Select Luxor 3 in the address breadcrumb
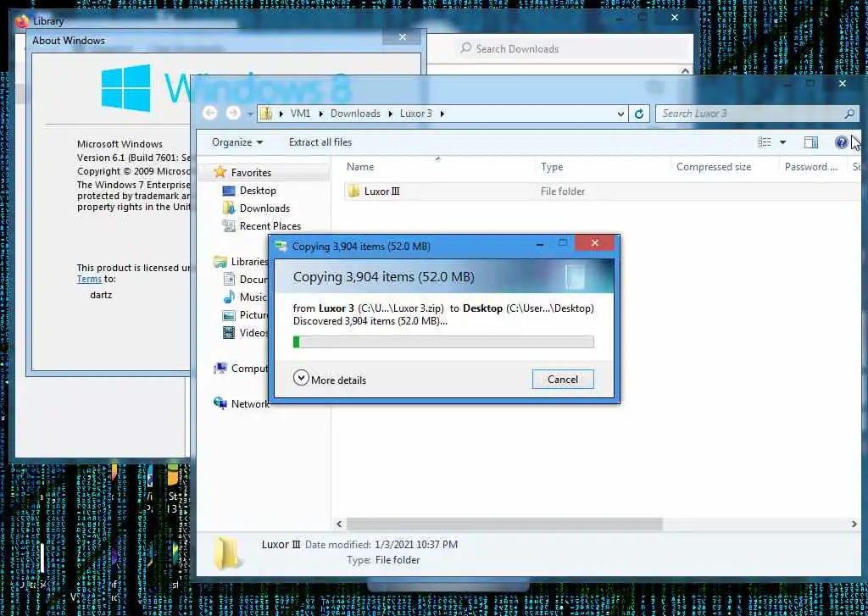The height and width of the screenshot is (616, 868). click(415, 113)
